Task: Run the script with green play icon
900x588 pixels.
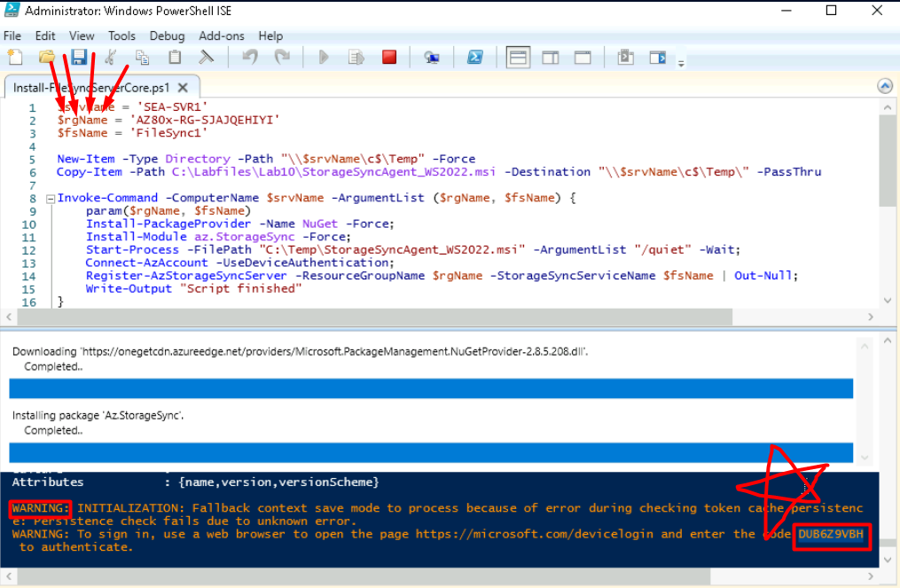Action: click(x=324, y=57)
